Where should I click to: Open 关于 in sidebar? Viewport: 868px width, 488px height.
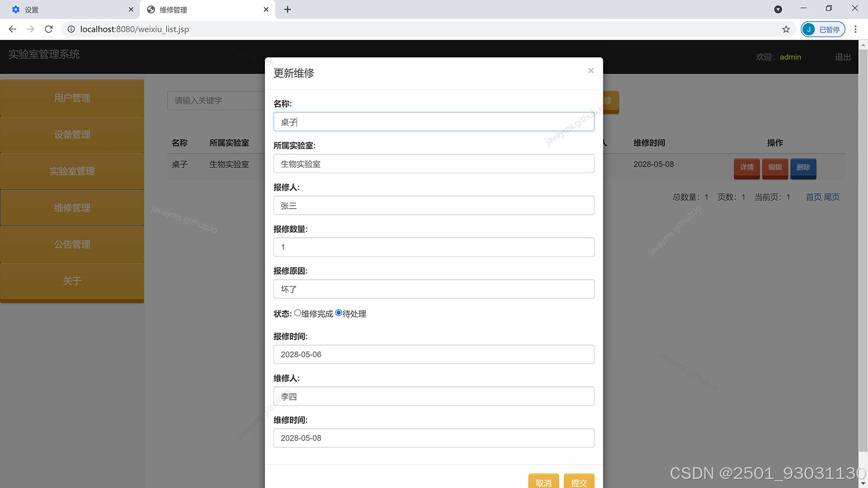tap(72, 281)
